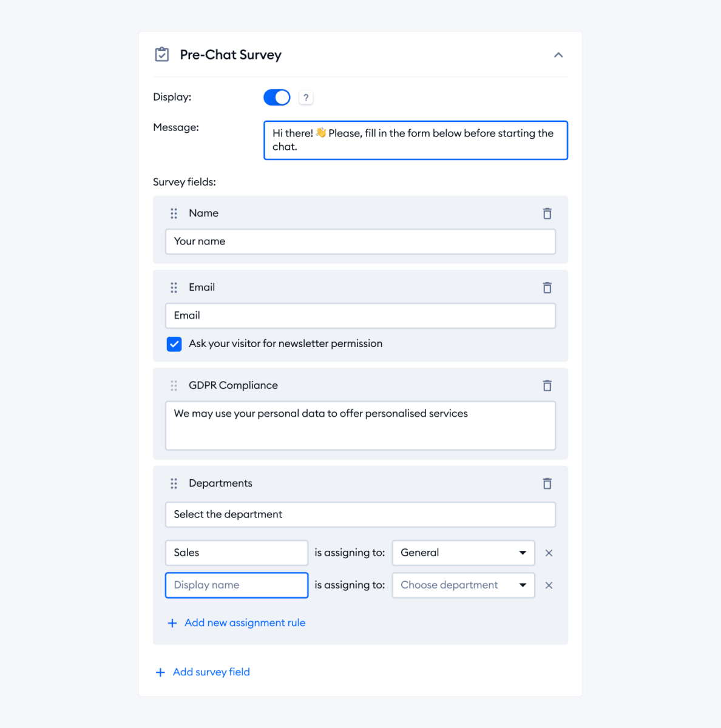Uncheck the newsletter permission checkbox
Image resolution: width=721 pixels, height=728 pixels.
[174, 343]
